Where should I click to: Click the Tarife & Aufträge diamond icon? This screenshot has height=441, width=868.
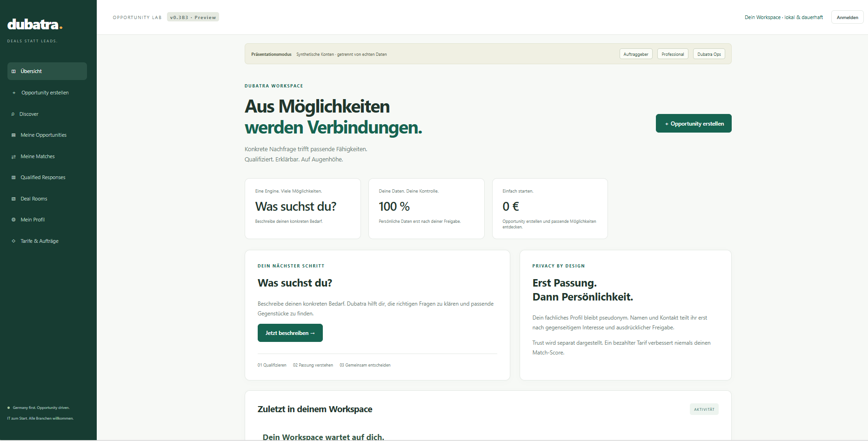click(x=13, y=241)
